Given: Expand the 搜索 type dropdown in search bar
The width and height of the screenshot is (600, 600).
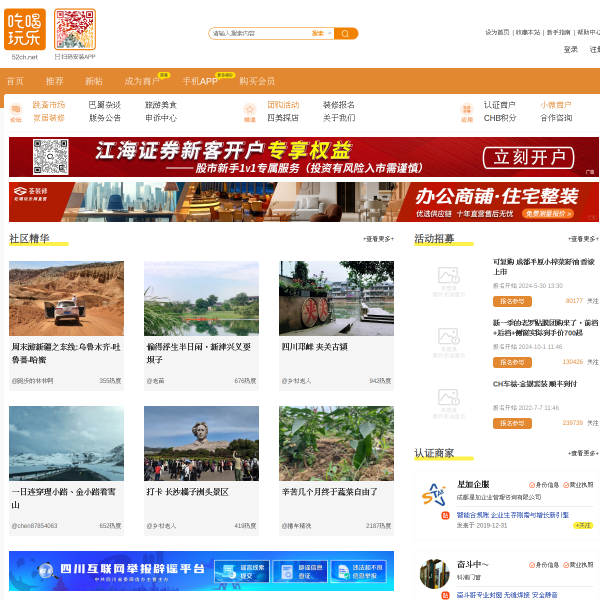Looking at the screenshot, I should (x=321, y=34).
